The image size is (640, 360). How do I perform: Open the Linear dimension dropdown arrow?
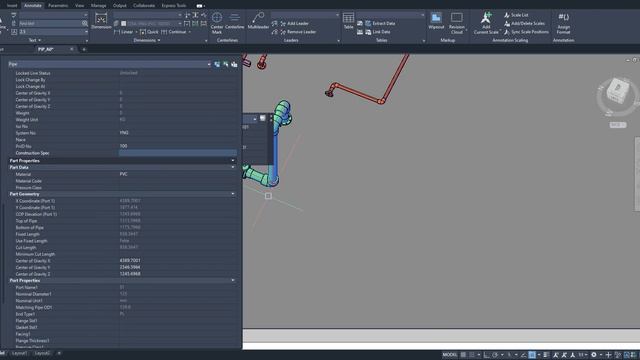136,32
